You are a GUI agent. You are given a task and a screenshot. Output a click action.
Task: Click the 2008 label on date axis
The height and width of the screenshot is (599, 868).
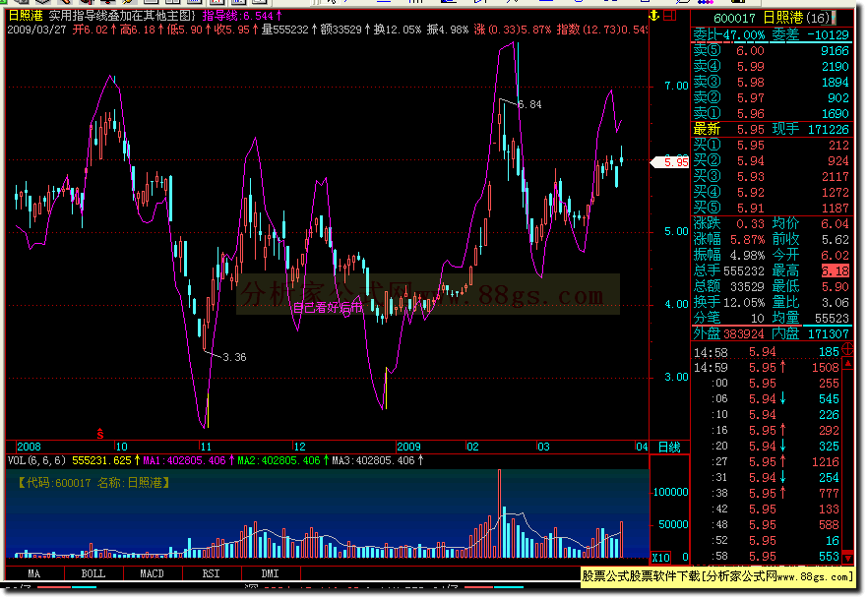tap(29, 447)
